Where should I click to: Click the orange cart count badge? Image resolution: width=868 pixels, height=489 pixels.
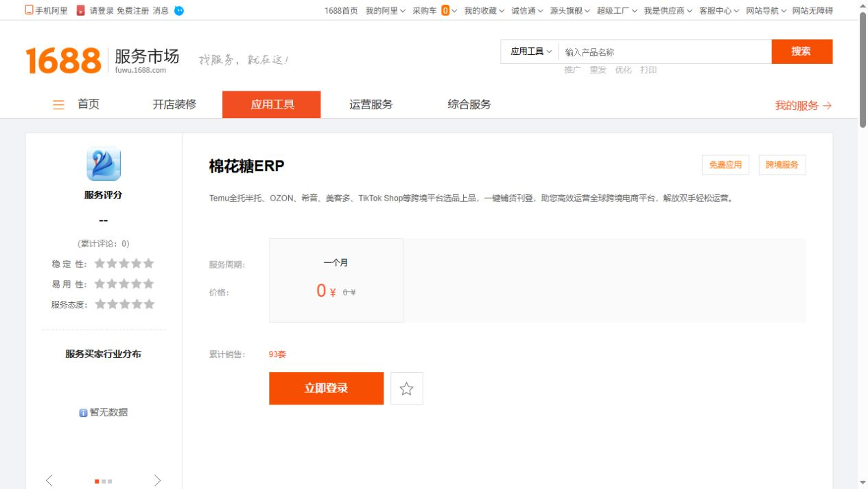tap(445, 10)
